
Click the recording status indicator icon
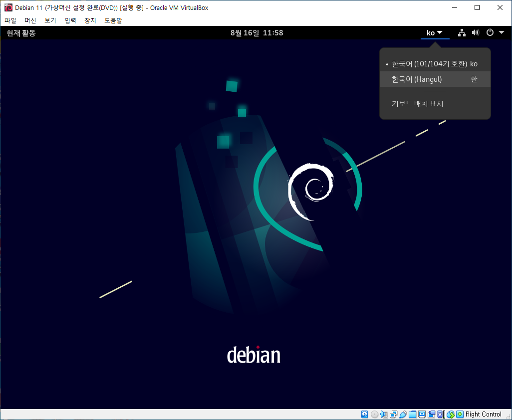coord(431,415)
